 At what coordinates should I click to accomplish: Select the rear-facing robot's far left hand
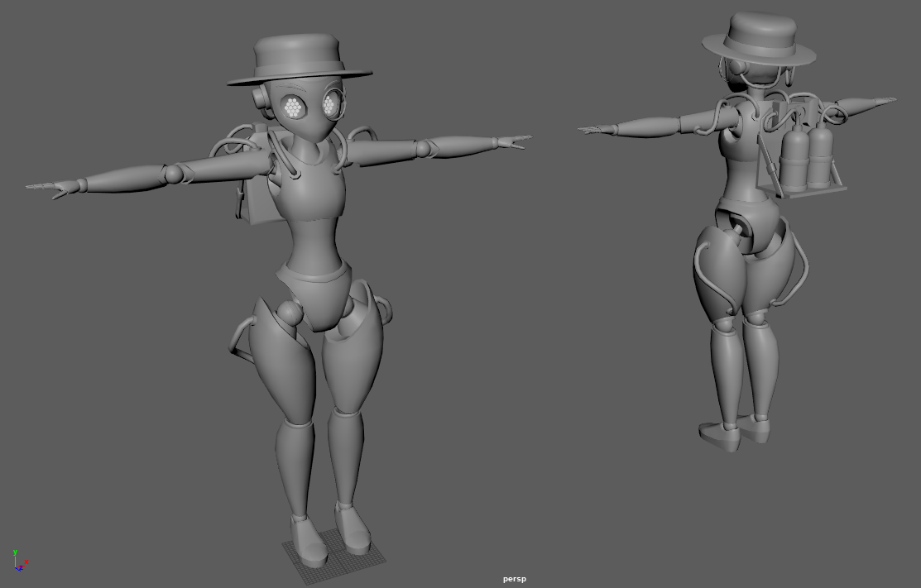pos(596,129)
